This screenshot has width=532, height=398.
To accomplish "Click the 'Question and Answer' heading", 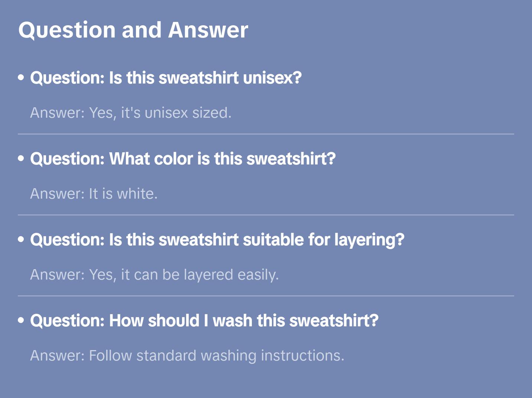I will pyautogui.click(x=133, y=30).
